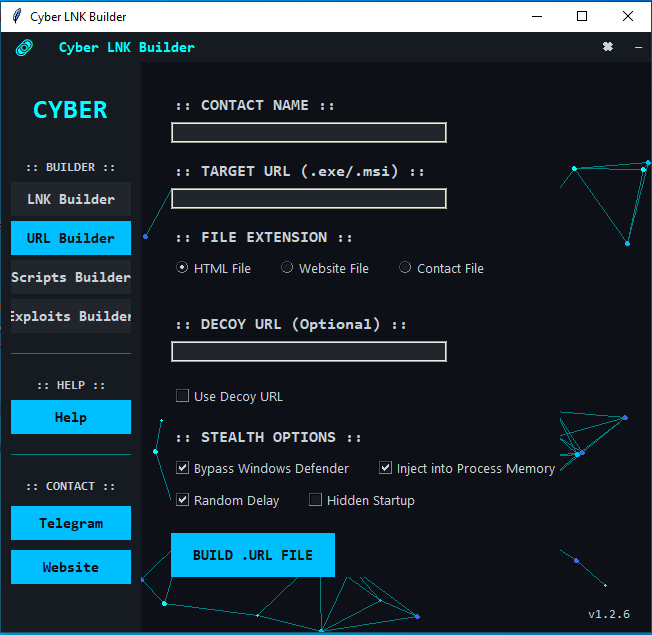This screenshot has width=652, height=635.
Task: Uncheck Inject into Process Memory
Action: [385, 467]
